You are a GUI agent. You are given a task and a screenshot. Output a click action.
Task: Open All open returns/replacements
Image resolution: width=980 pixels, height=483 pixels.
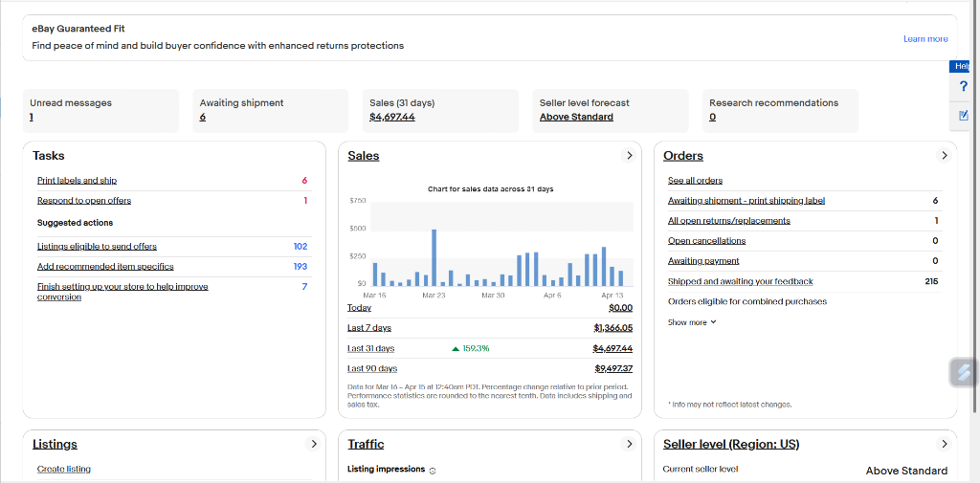pos(728,221)
